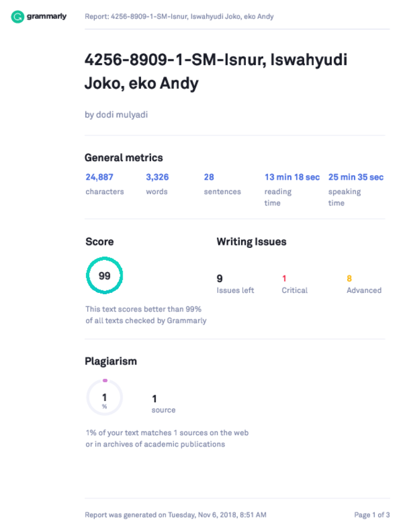Click the document title heading
Image resolution: width=411 pixels, height=532 pixels.
216,71
